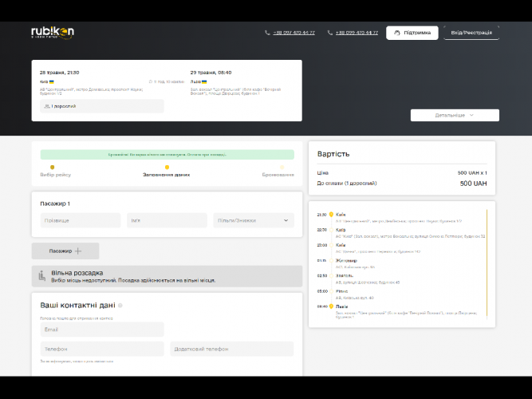Call the +38 099 phone number link
Image resolution: width=532 pixels, height=399 pixels.
pyautogui.click(x=357, y=33)
